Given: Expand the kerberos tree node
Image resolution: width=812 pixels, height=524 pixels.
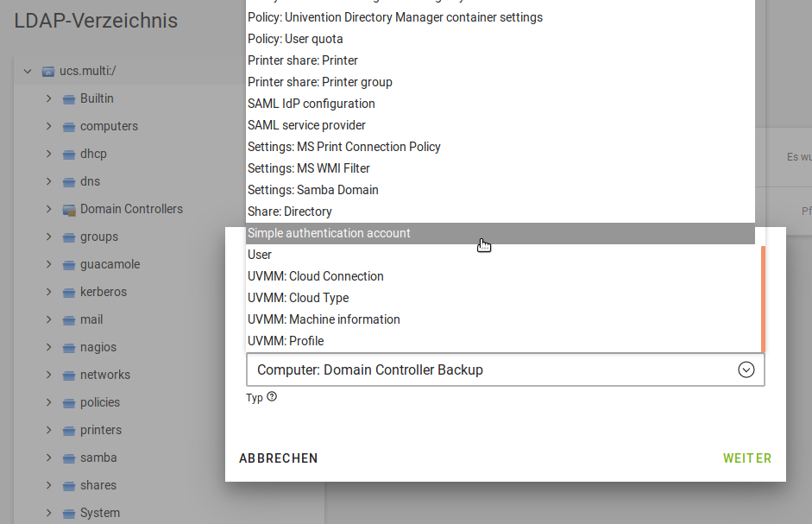Looking at the screenshot, I should tap(48, 292).
